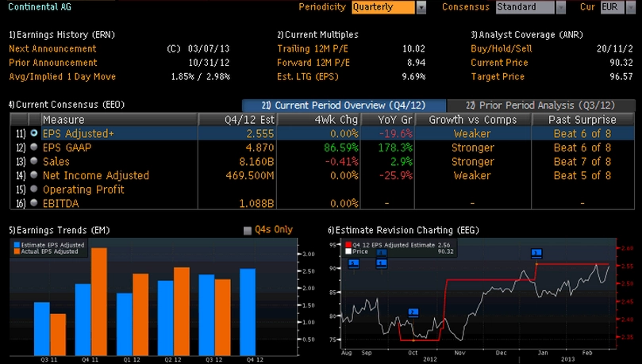Click the EPS Adjusted+ measure name
The width and height of the screenshot is (642, 364).
[x=79, y=133]
